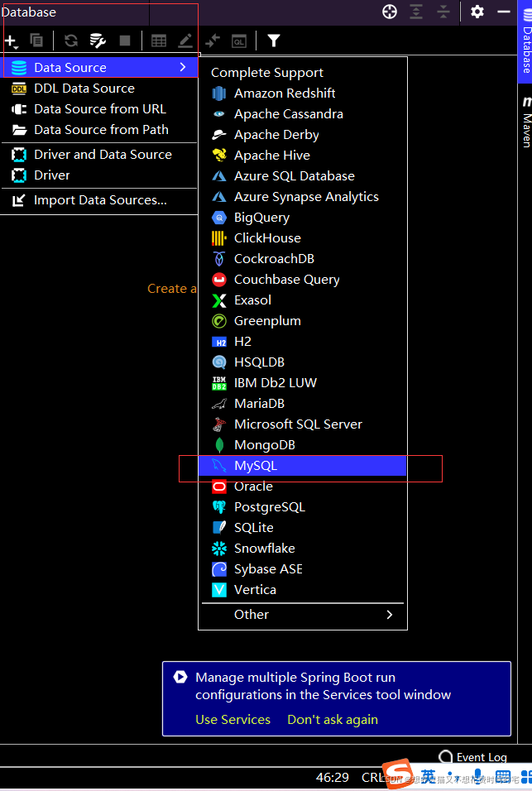532x791 pixels.
Task: Select Apache Hive
Action: tap(303, 156)
